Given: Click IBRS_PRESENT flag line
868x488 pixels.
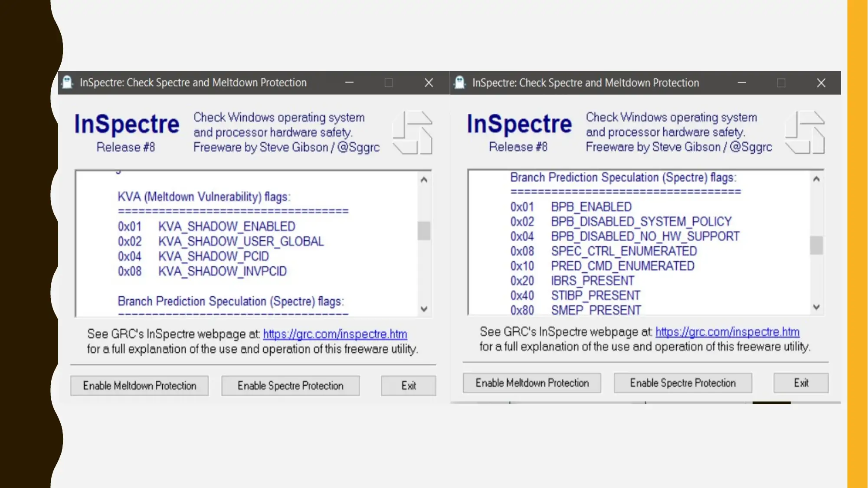Looking at the screenshot, I should click(572, 281).
